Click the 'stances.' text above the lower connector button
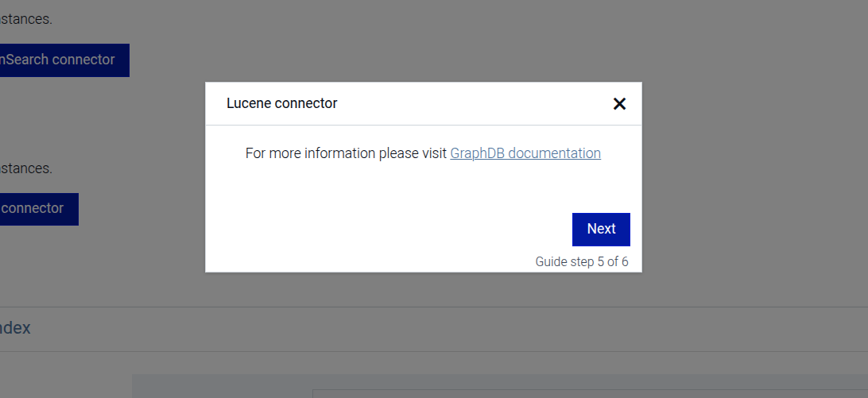 point(26,168)
